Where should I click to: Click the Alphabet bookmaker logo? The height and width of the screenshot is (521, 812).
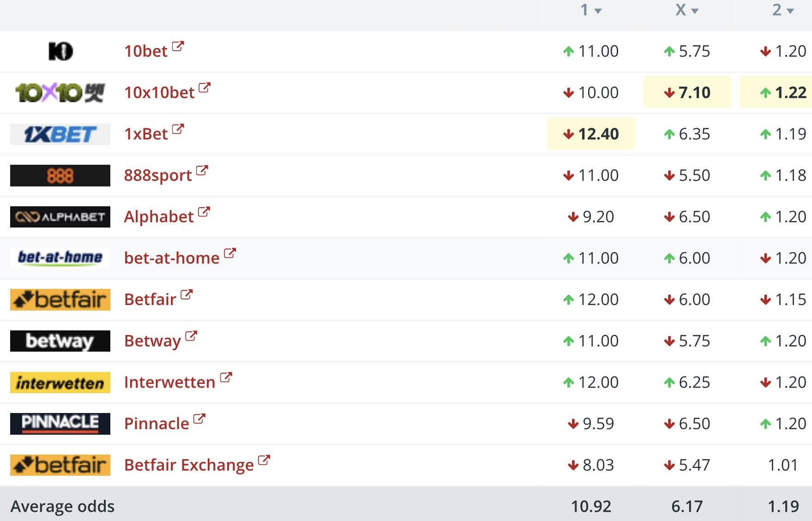click(x=60, y=217)
